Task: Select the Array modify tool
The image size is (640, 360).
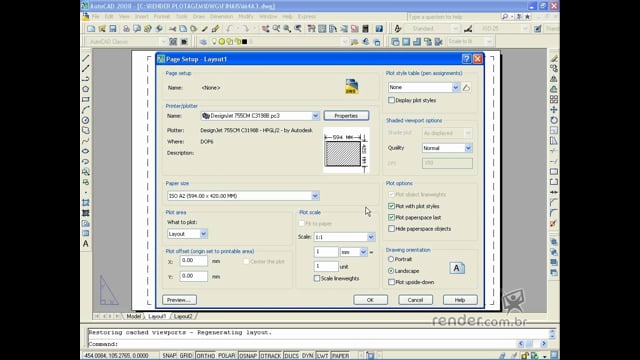Action: tap(554, 99)
